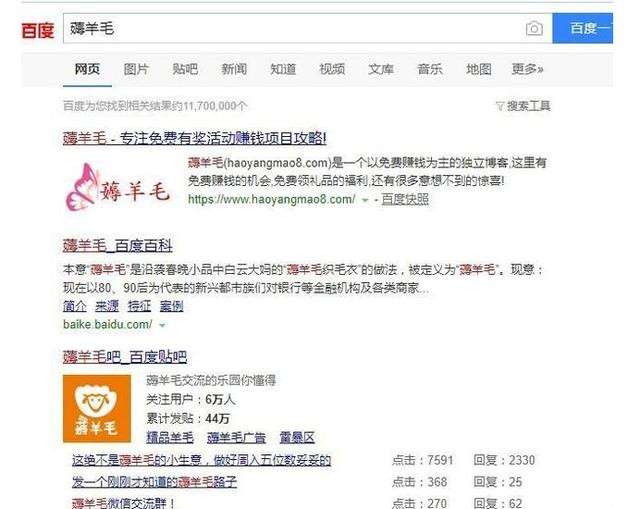This screenshot has width=640, height=509.
Task: Click the butterfly 薅羊毛 site logo
Action: [x=117, y=187]
